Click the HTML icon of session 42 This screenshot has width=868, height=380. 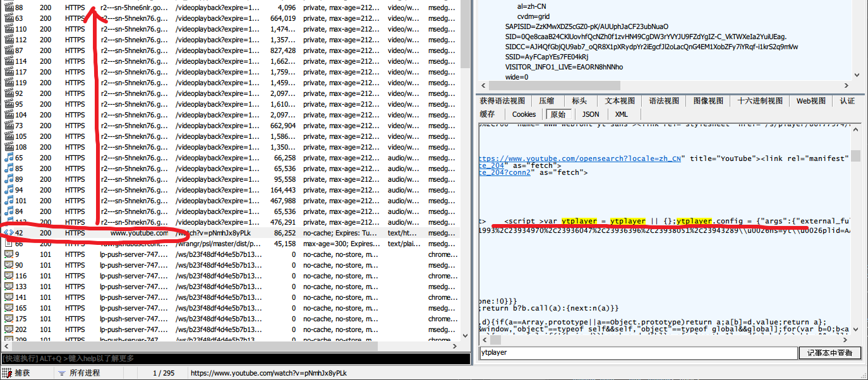coord(9,233)
